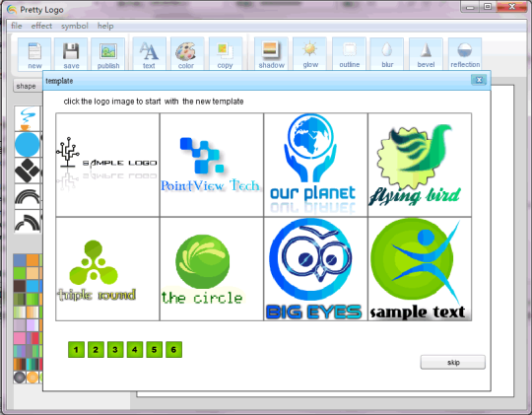The height and width of the screenshot is (415, 532).
Task: Select the curved arc shape below rainbow
Action: [28, 222]
